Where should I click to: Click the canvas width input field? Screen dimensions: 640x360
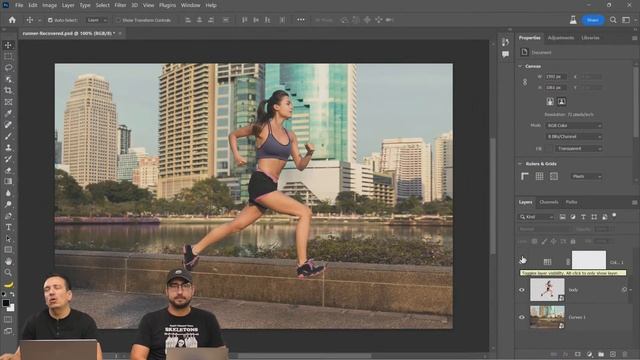(x=556, y=77)
